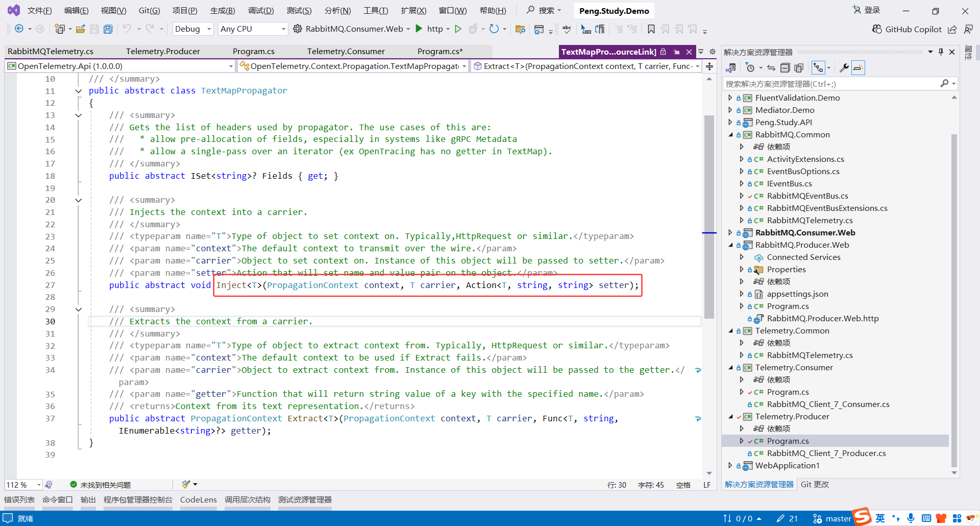The height and width of the screenshot is (526, 980).
Task: Open the 扩展(X) menu
Action: [x=413, y=11]
